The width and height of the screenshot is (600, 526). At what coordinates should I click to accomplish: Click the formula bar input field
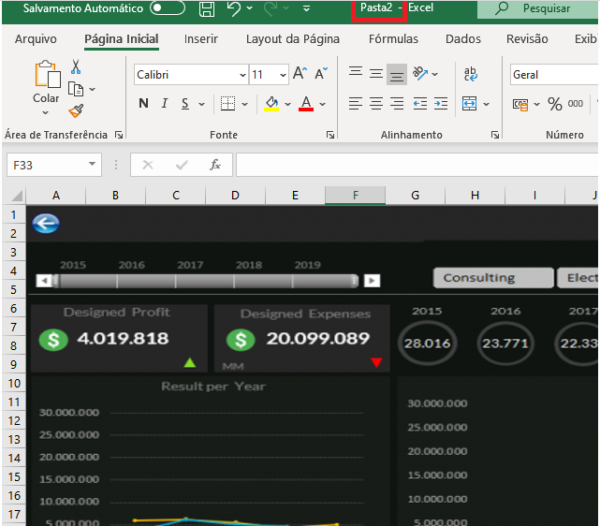coord(417,165)
